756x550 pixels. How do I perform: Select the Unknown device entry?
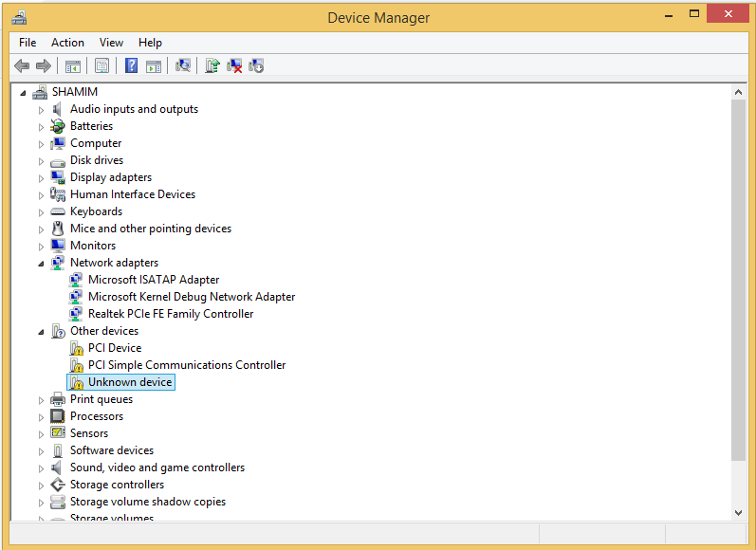point(130,382)
